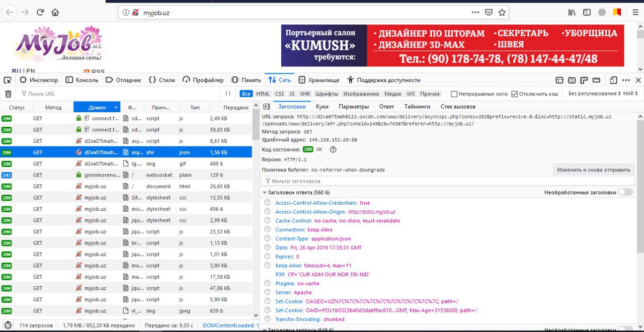This screenshot has width=644, height=332.
Task: Open Параметры request details tab
Action: [x=354, y=107]
